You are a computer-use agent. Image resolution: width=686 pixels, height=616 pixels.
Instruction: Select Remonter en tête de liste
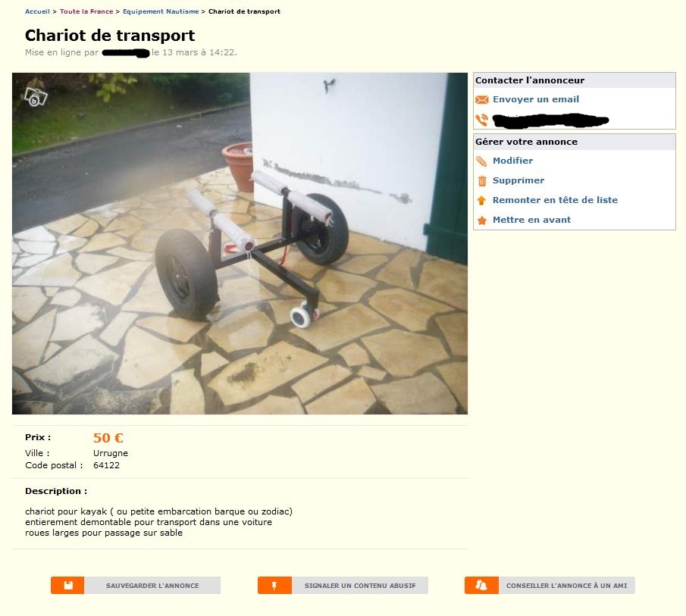pos(555,200)
